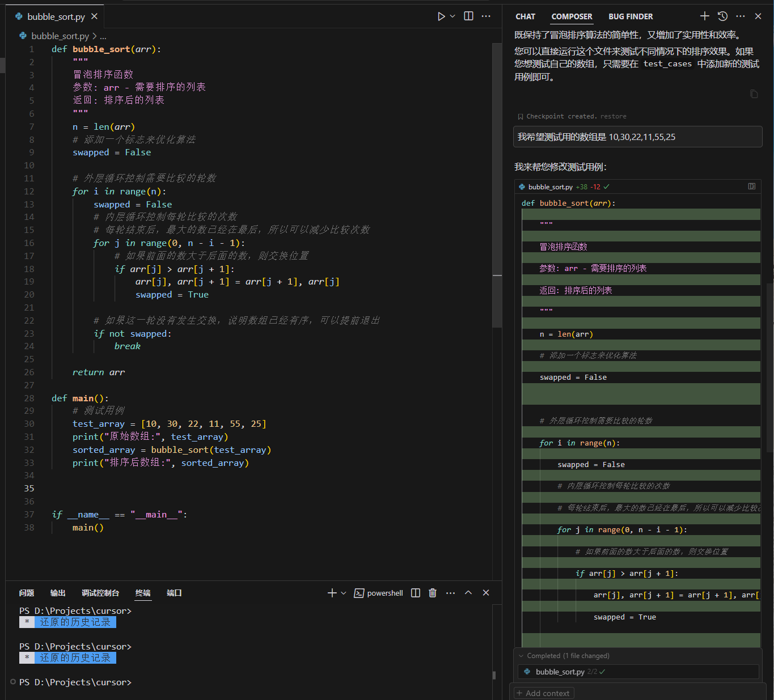Switch to the BUG FINDER tab
This screenshot has width=774, height=700.
[x=631, y=16]
